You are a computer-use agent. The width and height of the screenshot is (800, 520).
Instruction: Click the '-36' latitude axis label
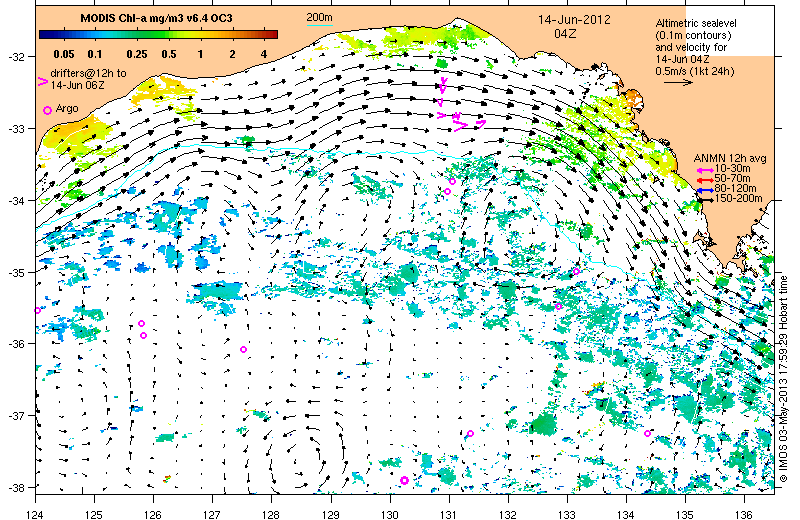point(15,344)
